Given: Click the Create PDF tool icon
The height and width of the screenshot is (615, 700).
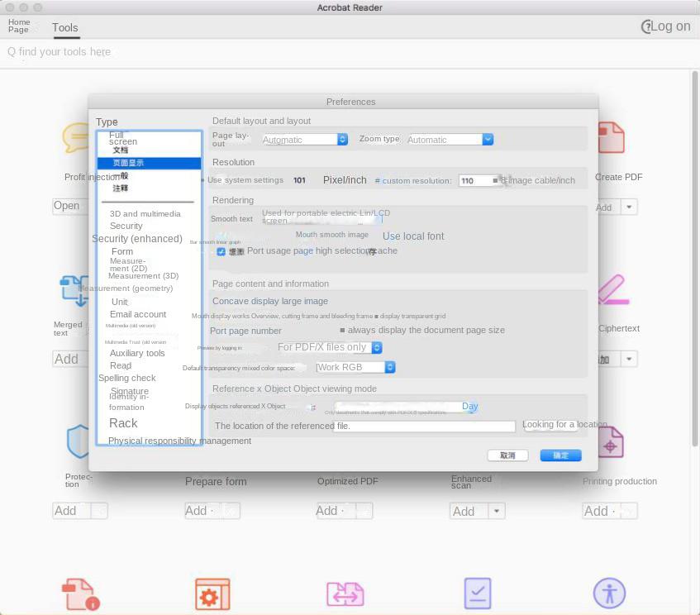Looking at the screenshot, I should 611,138.
